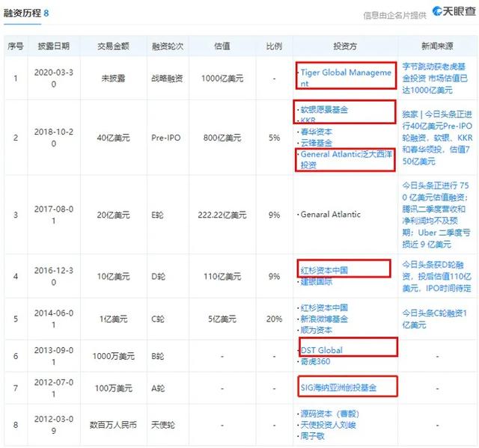Open 顺为资本 investor link
The height and width of the screenshot is (448, 479).
pyautogui.click(x=316, y=330)
